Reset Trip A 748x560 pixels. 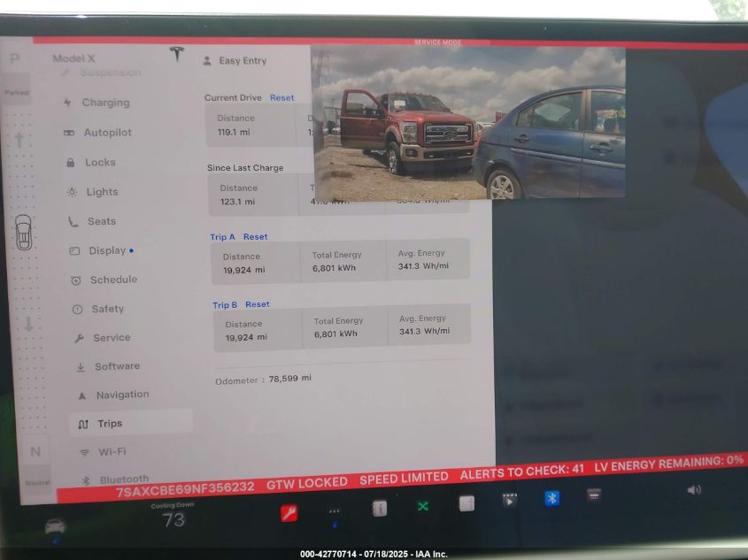coord(255,237)
